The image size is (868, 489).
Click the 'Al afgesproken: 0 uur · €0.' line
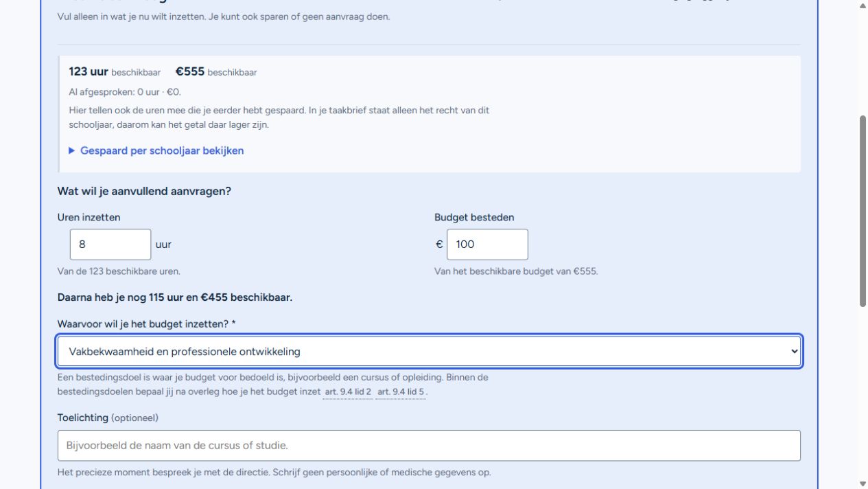pyautogui.click(x=125, y=92)
